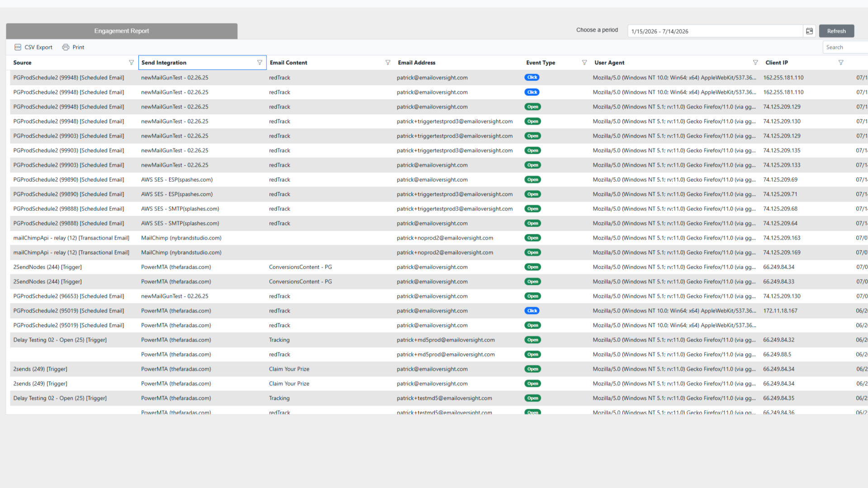Screen dimensions: 868x488
Task: Sort by the Send Integration column header
Action: (164, 62)
